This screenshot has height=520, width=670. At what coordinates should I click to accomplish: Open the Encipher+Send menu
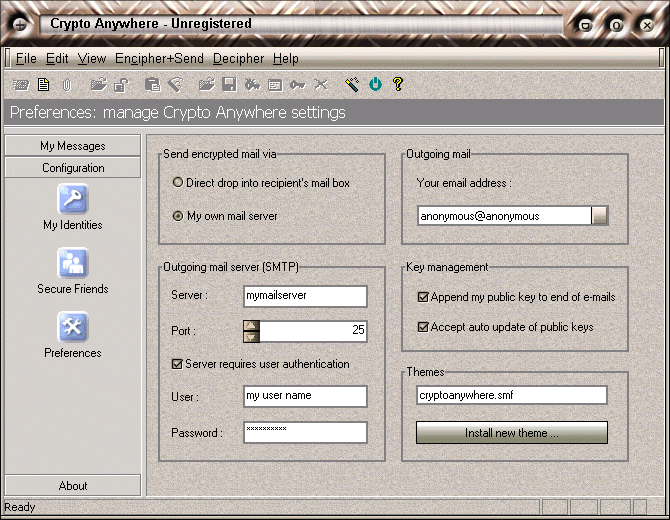(x=159, y=59)
